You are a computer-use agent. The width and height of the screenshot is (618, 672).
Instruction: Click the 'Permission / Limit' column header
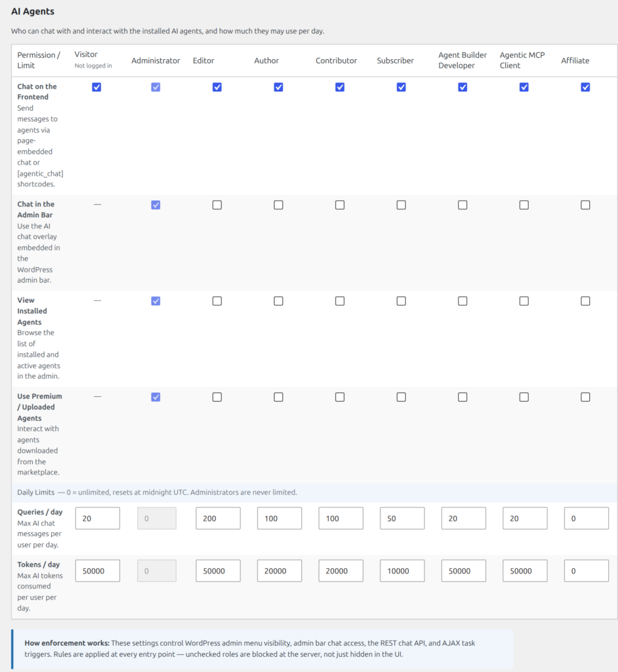pos(39,60)
